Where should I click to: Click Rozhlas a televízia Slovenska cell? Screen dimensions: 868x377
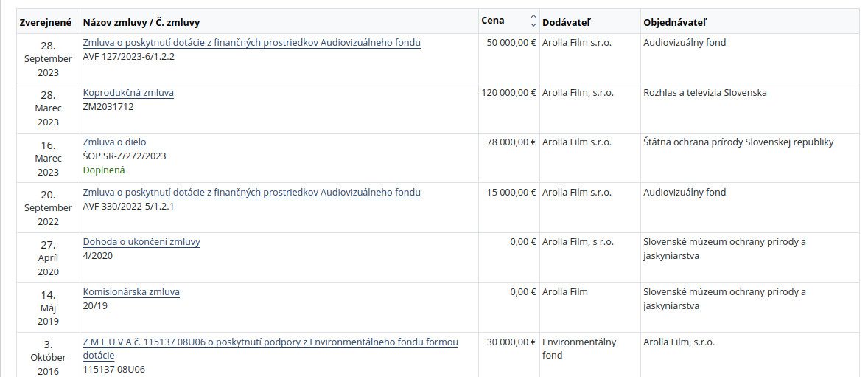click(x=704, y=93)
